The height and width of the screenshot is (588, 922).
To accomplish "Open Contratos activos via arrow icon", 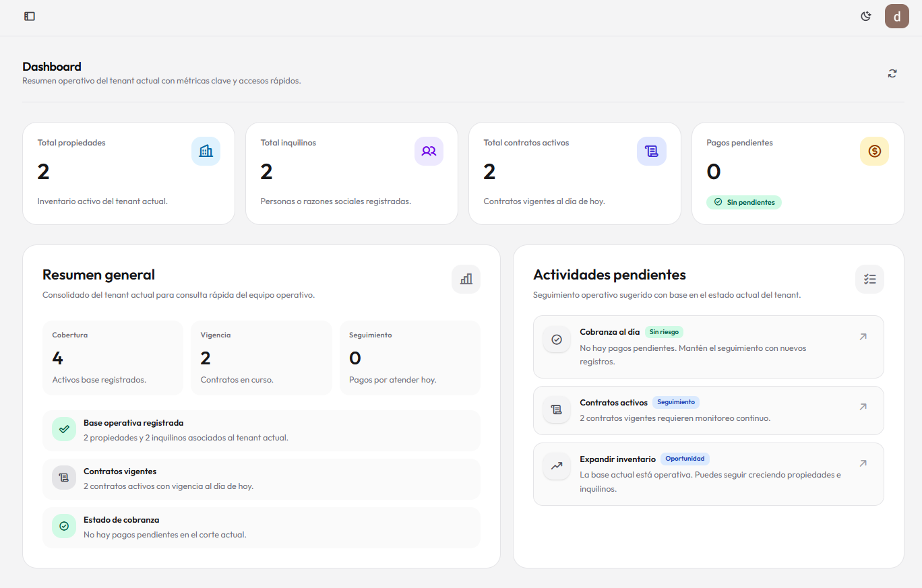I will pyautogui.click(x=863, y=407).
